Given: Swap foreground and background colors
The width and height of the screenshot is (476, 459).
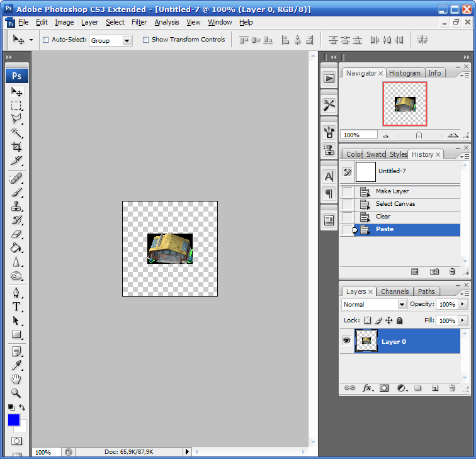Looking at the screenshot, I should click(22, 407).
